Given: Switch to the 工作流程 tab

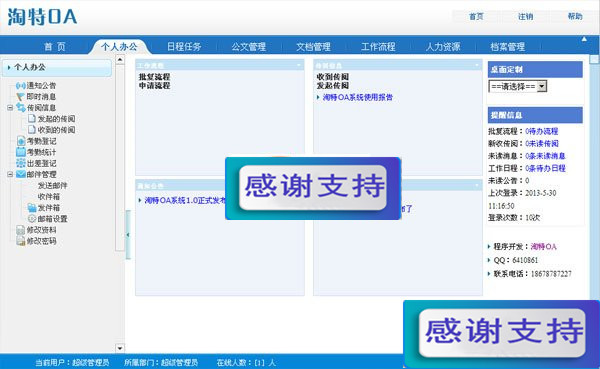Looking at the screenshot, I should (x=378, y=47).
